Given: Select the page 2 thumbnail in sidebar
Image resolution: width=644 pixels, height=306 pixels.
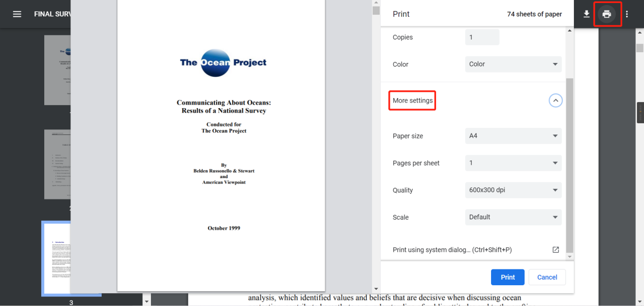Looking at the screenshot, I should point(57,165).
